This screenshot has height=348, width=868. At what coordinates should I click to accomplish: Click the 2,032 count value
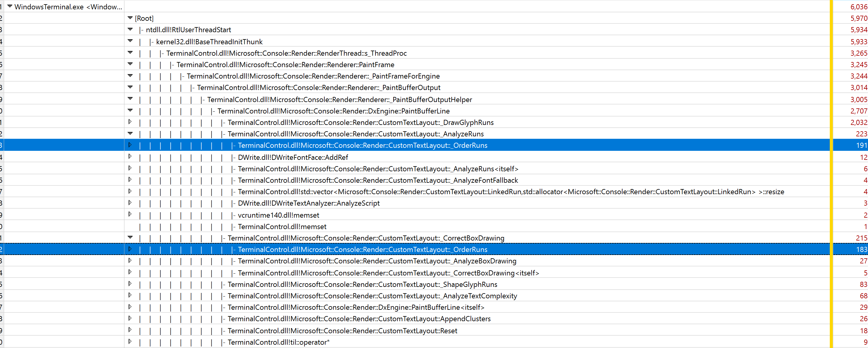pos(858,123)
